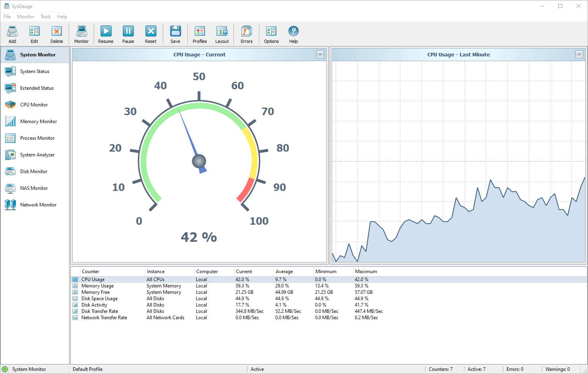Open the Layout toolbar icon
588x374 pixels.
pos(222,34)
